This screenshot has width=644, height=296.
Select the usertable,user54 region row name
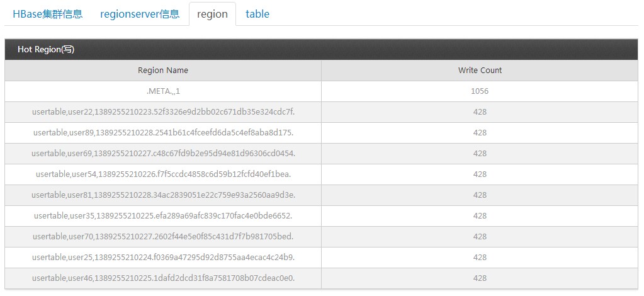(163, 174)
